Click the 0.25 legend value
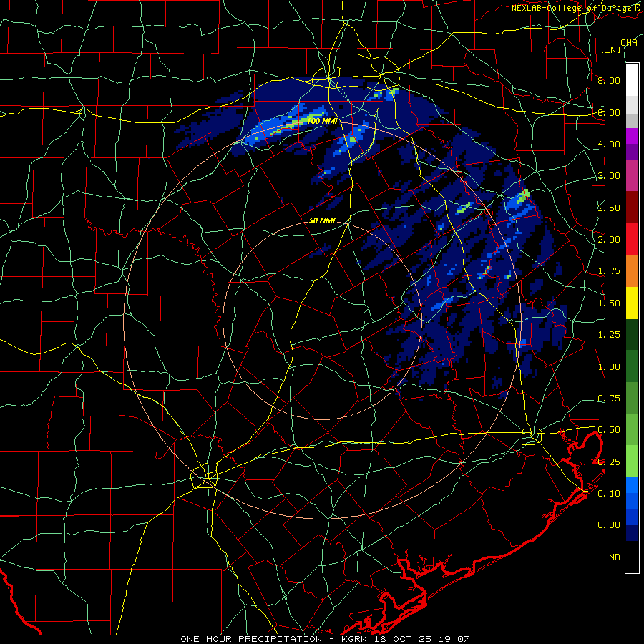The image size is (644, 644). coord(609,462)
